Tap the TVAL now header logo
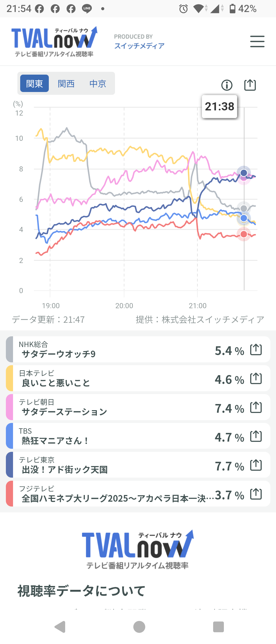 pyautogui.click(x=54, y=41)
